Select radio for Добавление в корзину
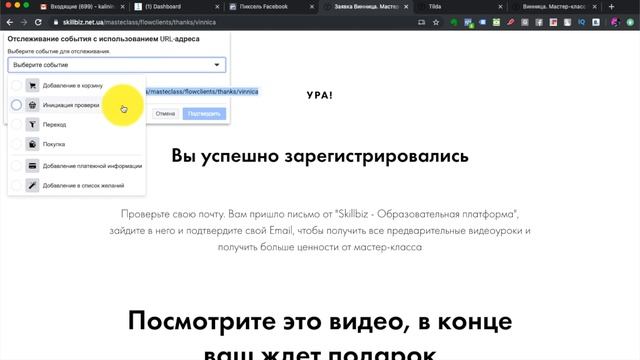This screenshot has width=640, height=360. click(x=16, y=85)
